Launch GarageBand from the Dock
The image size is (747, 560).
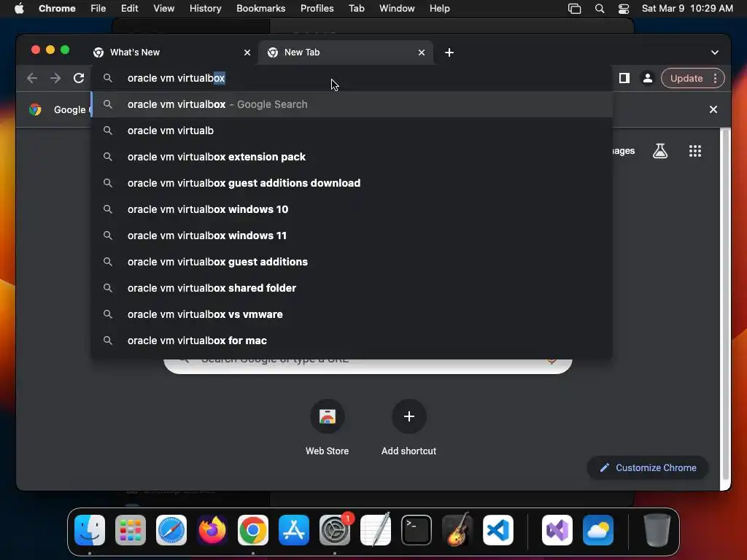[457, 530]
